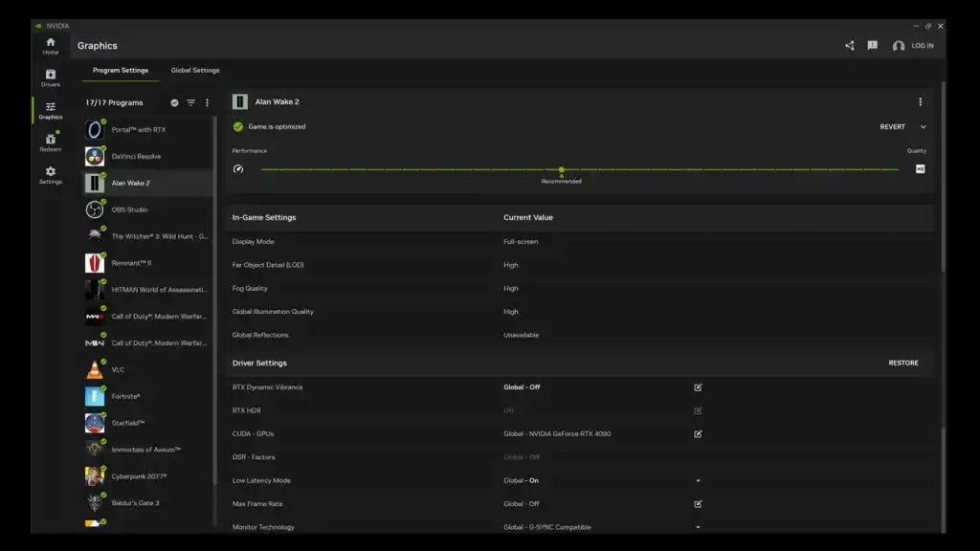This screenshot has width=980, height=551.
Task: Click Global Illumination Quality row
Action: 580,311
